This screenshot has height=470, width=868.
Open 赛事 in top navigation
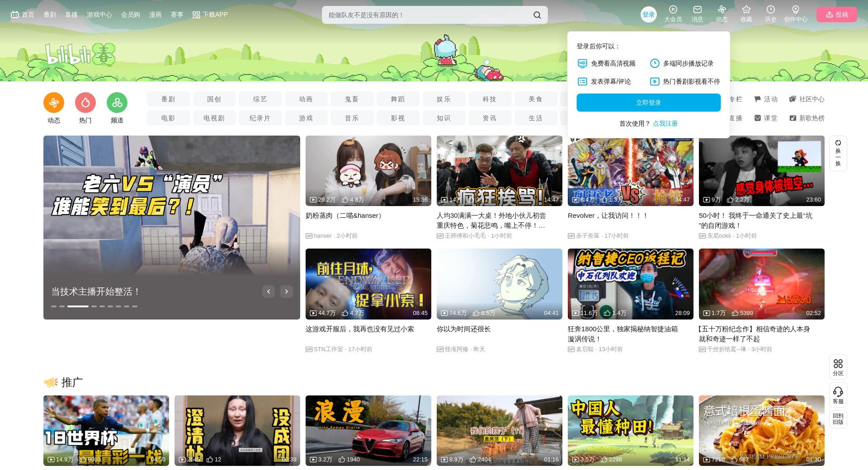pos(177,14)
